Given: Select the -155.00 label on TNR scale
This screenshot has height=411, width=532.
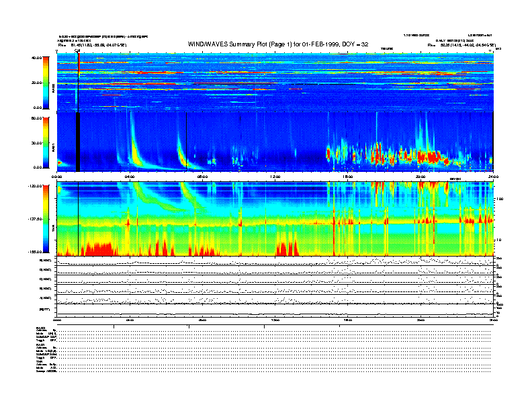Looking at the screenshot, I should pos(35,252).
